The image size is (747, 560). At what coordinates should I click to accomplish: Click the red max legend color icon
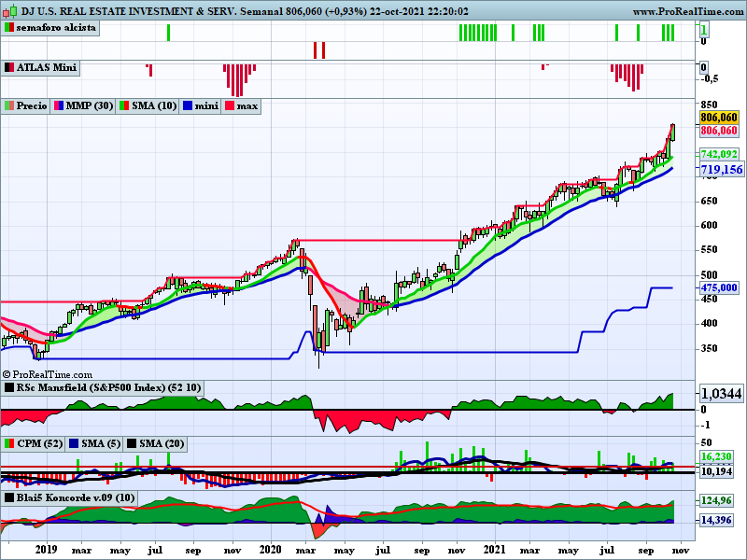tap(230, 105)
